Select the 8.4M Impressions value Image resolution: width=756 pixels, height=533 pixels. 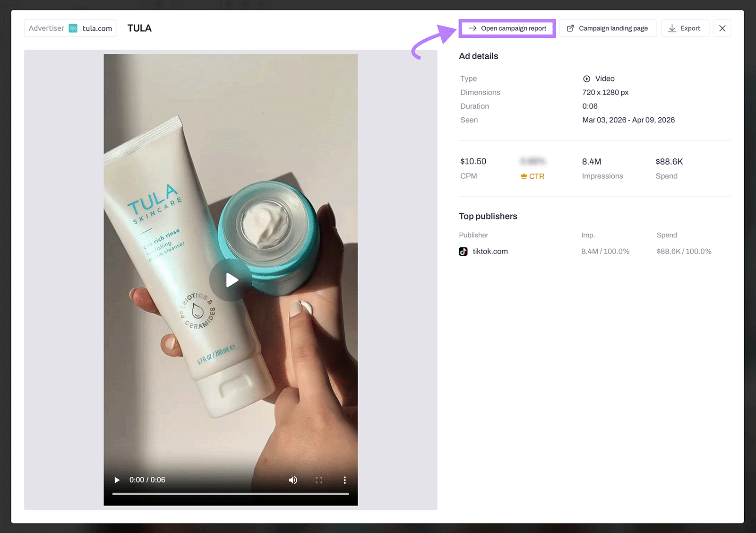click(592, 161)
